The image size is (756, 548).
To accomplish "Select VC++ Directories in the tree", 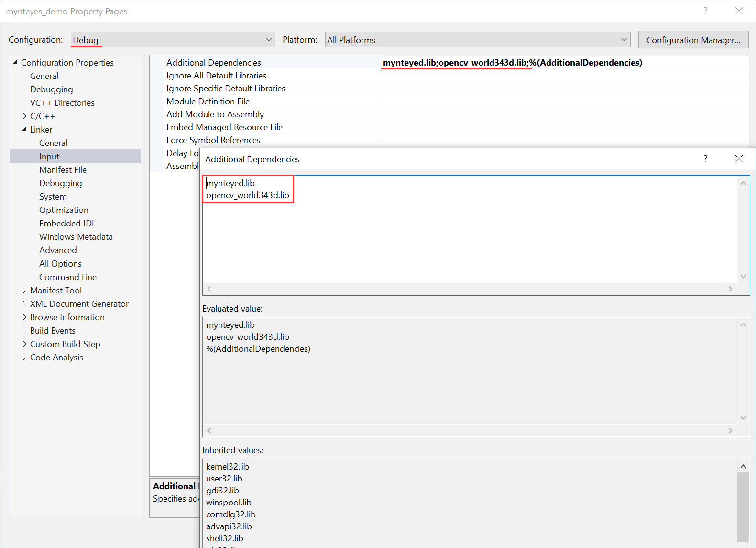I will (62, 103).
